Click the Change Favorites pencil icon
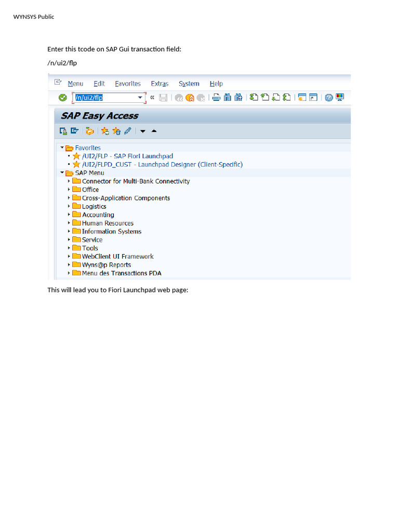 pyautogui.click(x=128, y=130)
